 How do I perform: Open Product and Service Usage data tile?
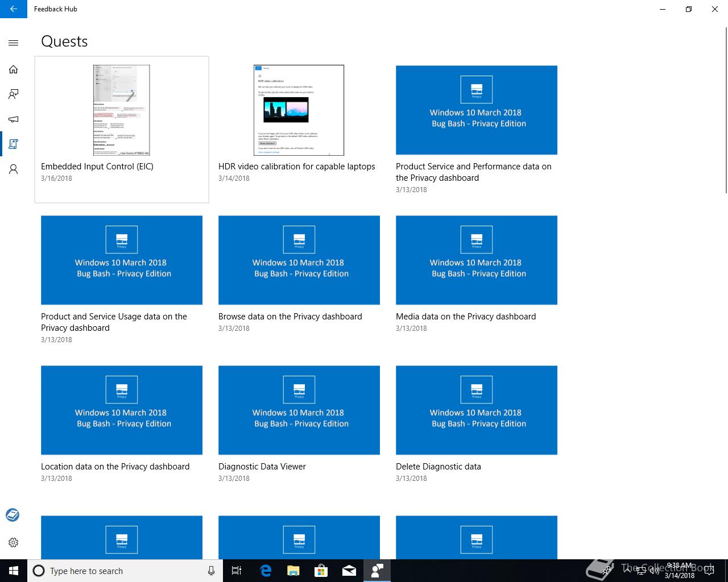pyautogui.click(x=122, y=260)
